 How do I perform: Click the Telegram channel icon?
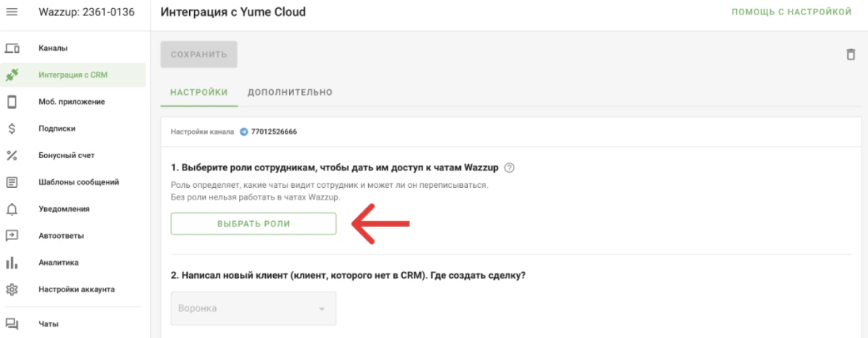[243, 132]
